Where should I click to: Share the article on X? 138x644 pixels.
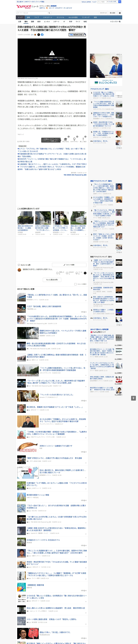(x=39, y=35)
